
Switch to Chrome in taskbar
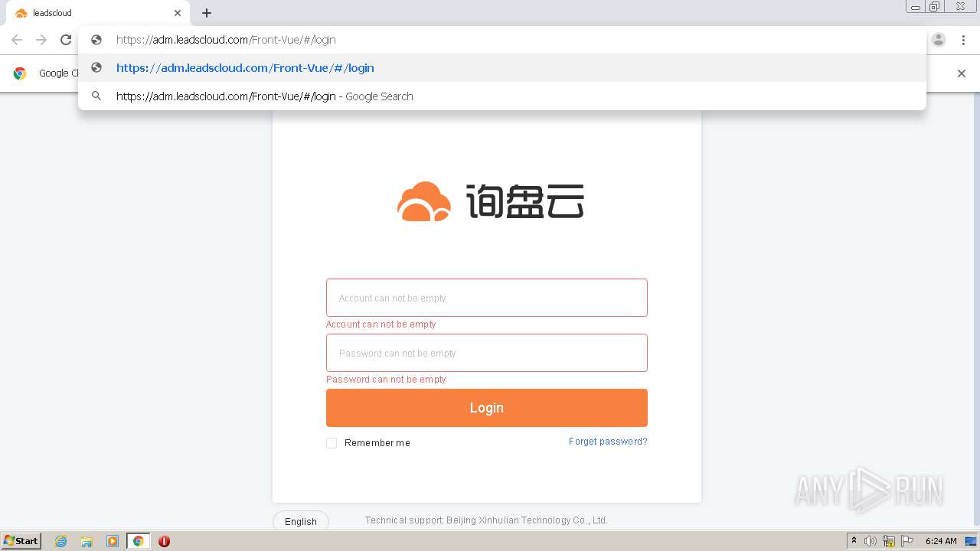coord(139,541)
